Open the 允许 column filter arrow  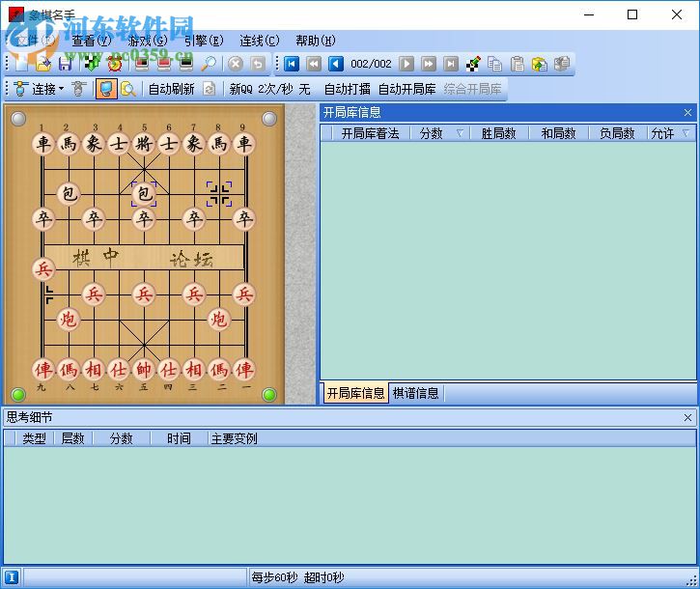point(686,133)
